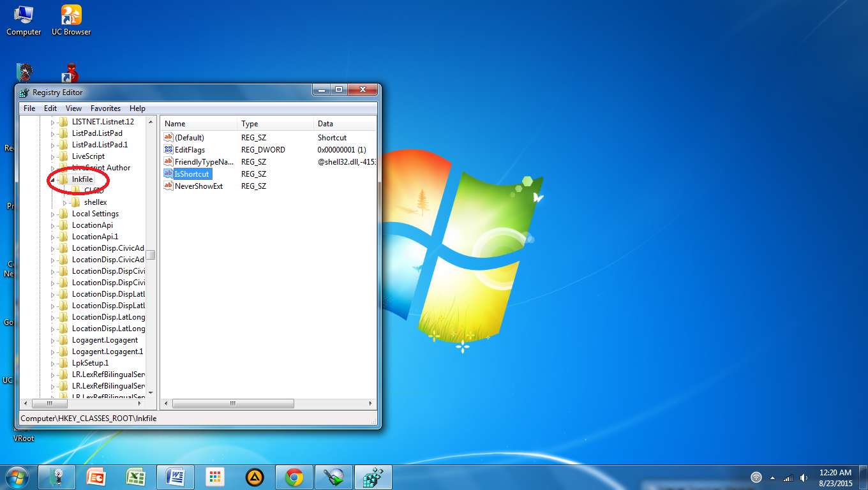Open the NeverShowExt string value
The width and height of the screenshot is (868, 490).
coord(200,186)
